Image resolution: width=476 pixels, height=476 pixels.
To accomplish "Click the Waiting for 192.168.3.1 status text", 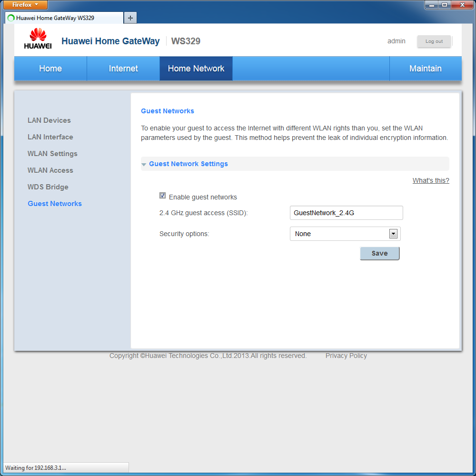I will point(36,467).
